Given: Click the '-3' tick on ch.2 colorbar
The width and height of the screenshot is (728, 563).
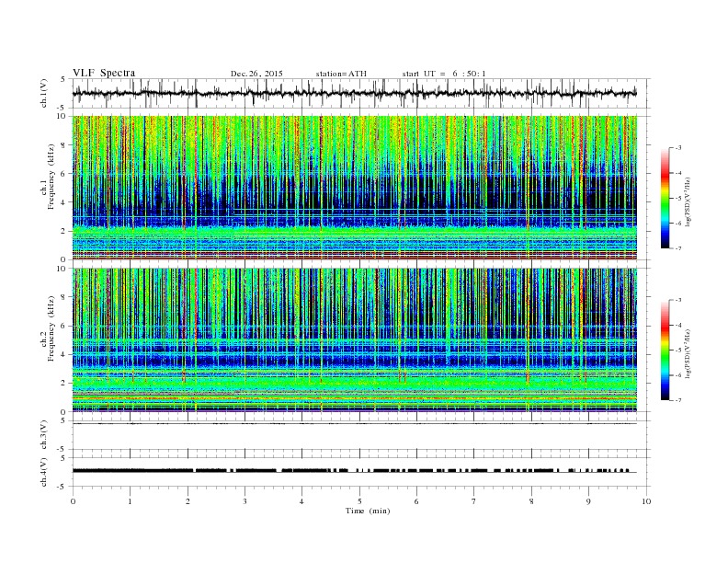Looking at the screenshot, I should [677, 300].
